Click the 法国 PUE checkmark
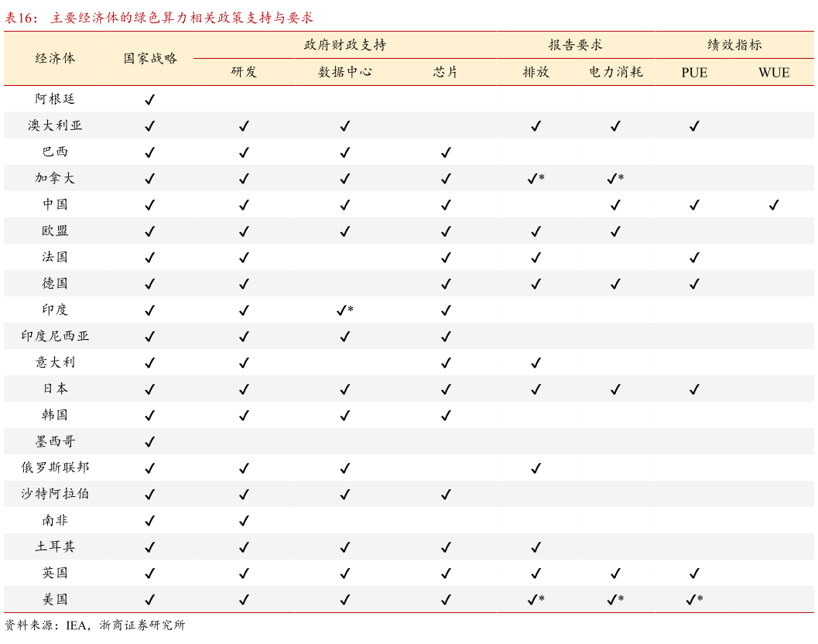This screenshot has width=818, height=644. [694, 258]
